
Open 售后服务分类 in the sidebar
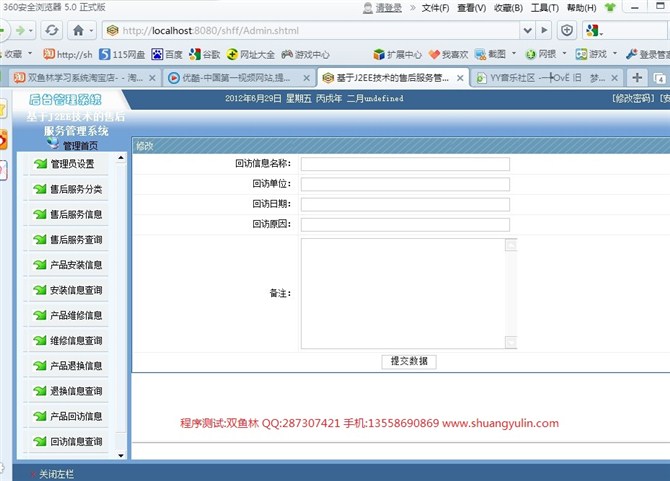click(76, 189)
